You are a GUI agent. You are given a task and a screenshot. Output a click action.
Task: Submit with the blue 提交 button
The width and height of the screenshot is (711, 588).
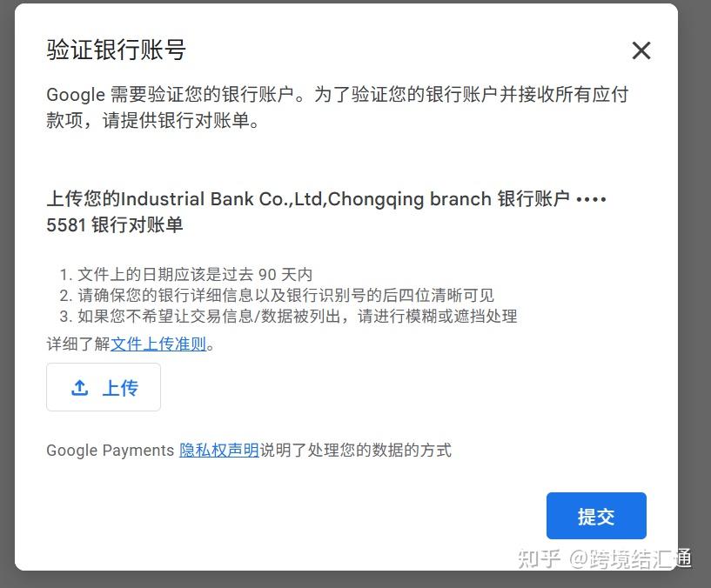(596, 516)
